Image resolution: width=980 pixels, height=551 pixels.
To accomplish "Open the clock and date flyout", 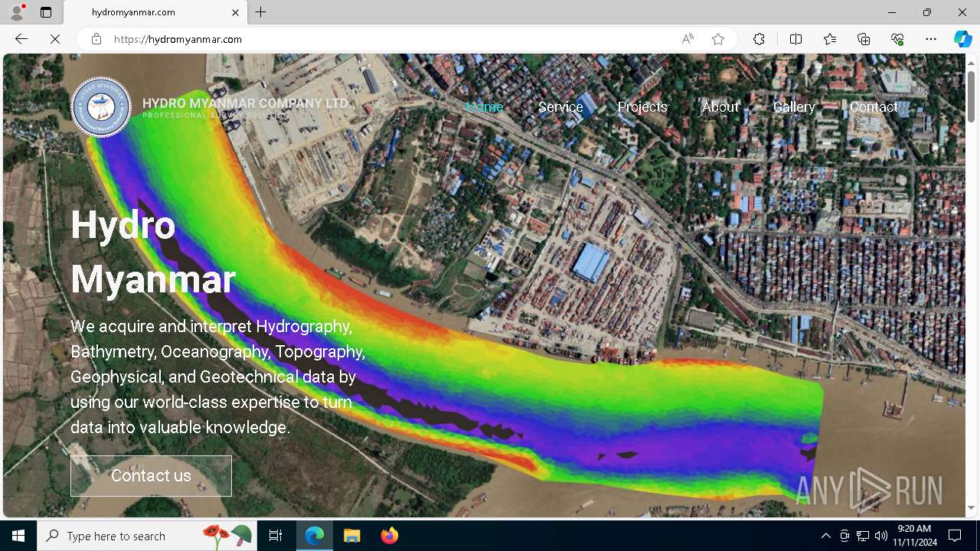I will point(914,536).
